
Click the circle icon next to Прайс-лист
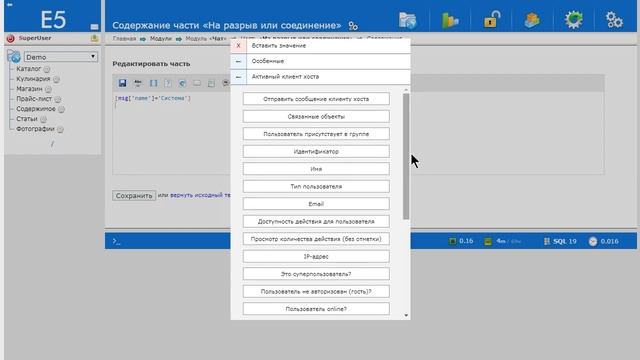(58, 99)
